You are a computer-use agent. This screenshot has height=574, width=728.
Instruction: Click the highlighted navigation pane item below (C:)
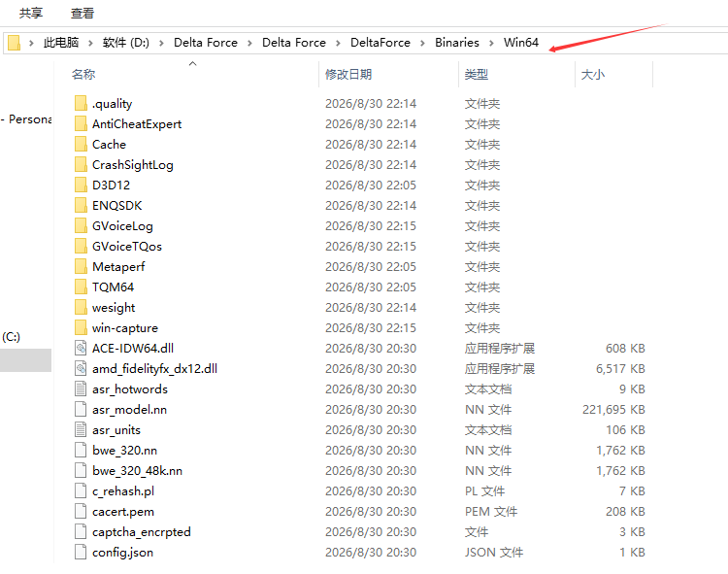[x=25, y=360]
